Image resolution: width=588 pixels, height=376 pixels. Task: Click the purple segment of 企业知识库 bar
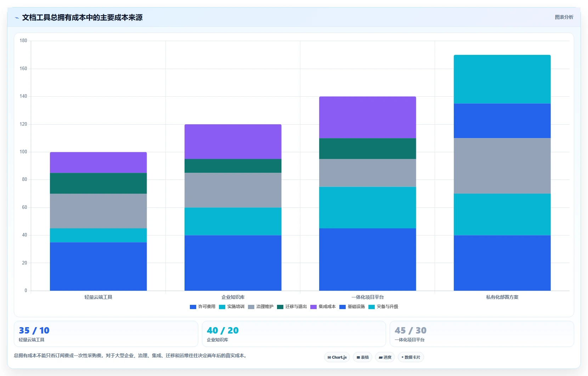point(233,142)
